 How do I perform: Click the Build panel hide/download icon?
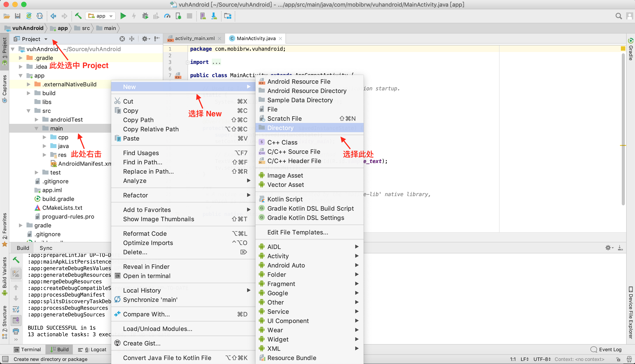click(620, 248)
